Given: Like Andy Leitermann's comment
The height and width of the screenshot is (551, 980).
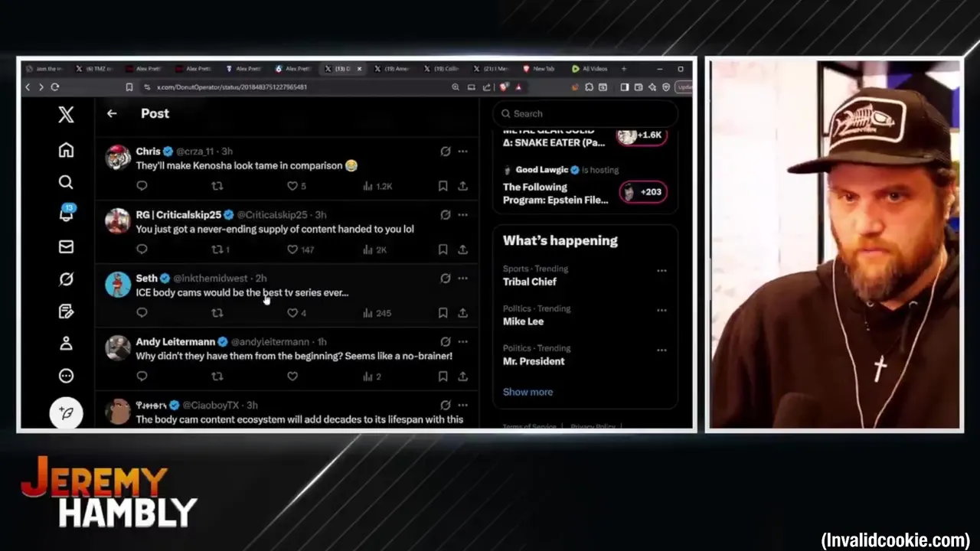Looking at the screenshot, I should click(x=292, y=377).
